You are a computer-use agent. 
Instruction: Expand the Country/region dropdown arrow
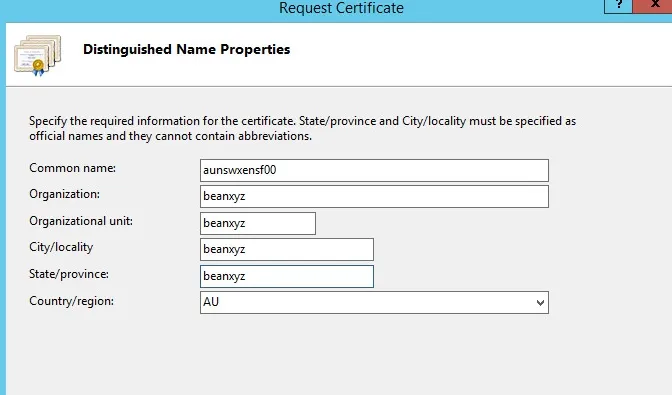click(x=540, y=303)
